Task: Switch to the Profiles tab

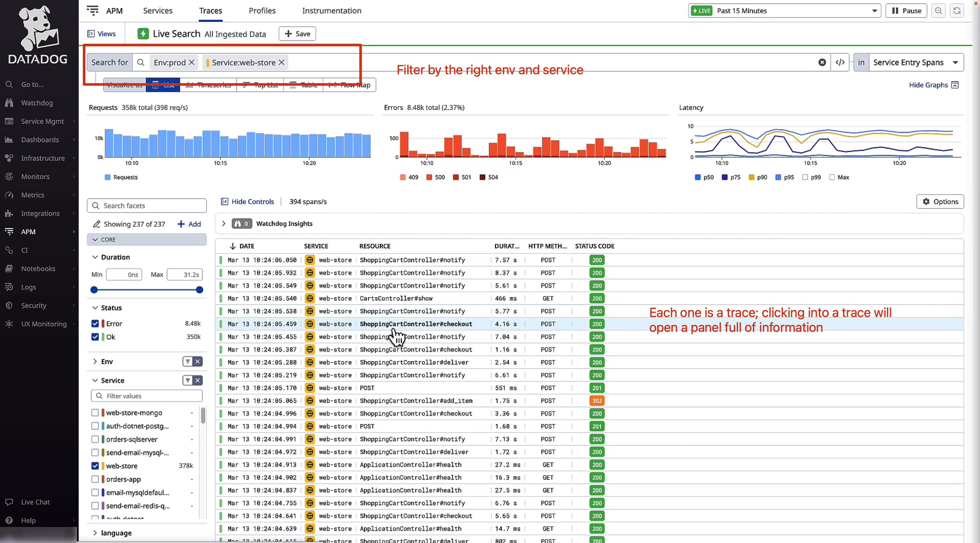Action: click(262, 11)
